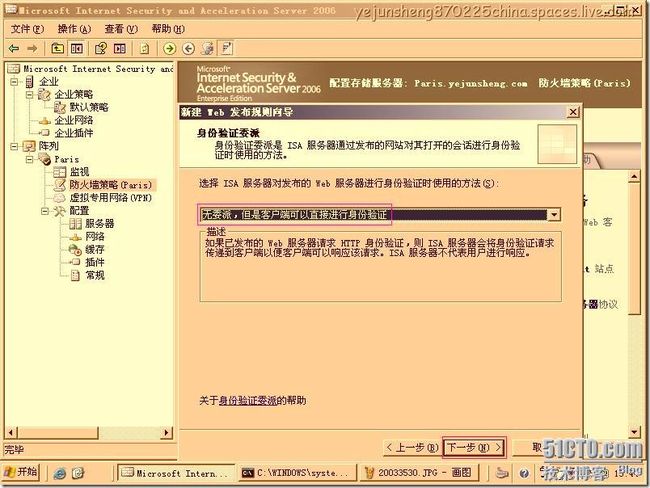Select 企业网络 in the tree
Screen dimensions: 650x488
pos(74,120)
